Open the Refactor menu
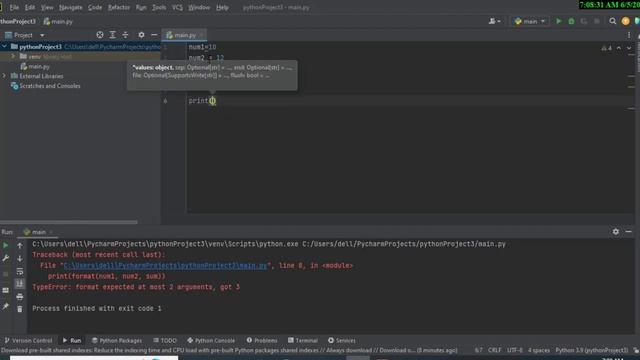The width and height of the screenshot is (640, 360). click(119, 7)
